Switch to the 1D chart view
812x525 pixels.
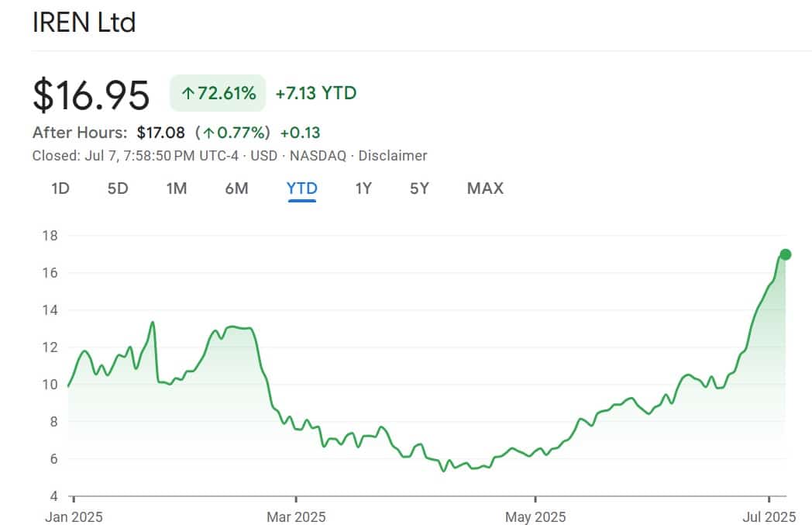[60, 188]
